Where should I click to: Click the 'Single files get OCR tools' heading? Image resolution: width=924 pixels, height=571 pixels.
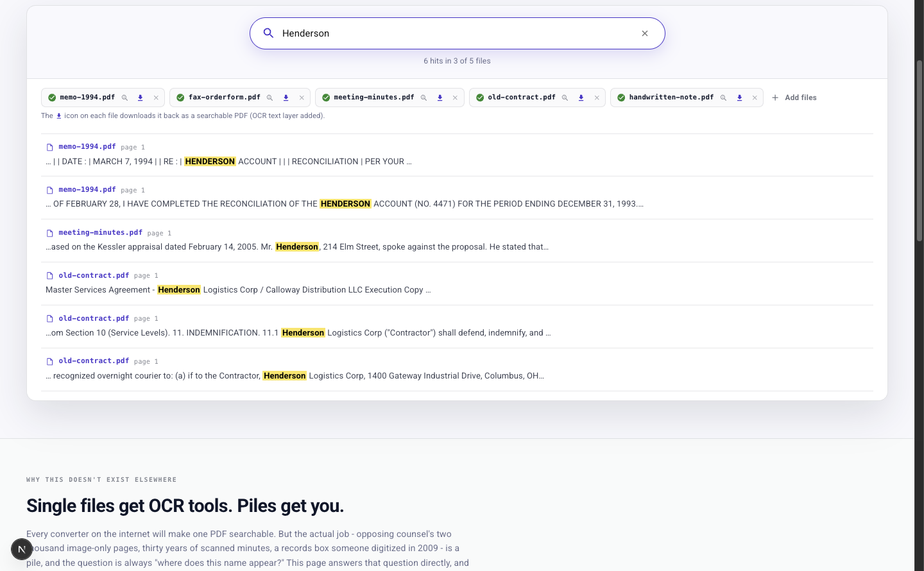coord(185,506)
